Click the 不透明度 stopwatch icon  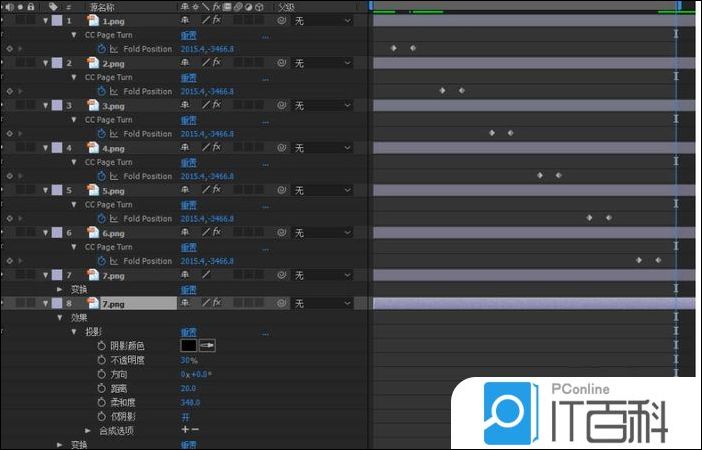tap(101, 360)
